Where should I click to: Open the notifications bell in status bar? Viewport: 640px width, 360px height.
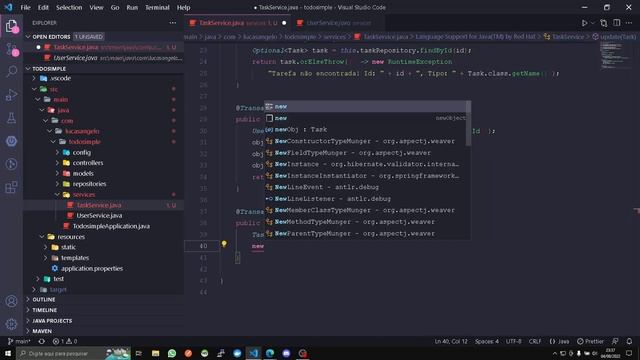click(x=629, y=341)
